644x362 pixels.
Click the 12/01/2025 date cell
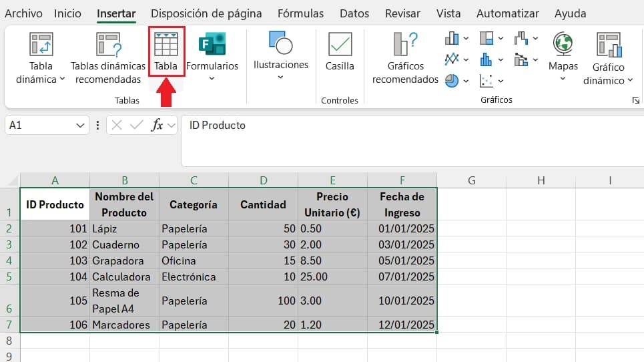coord(402,325)
